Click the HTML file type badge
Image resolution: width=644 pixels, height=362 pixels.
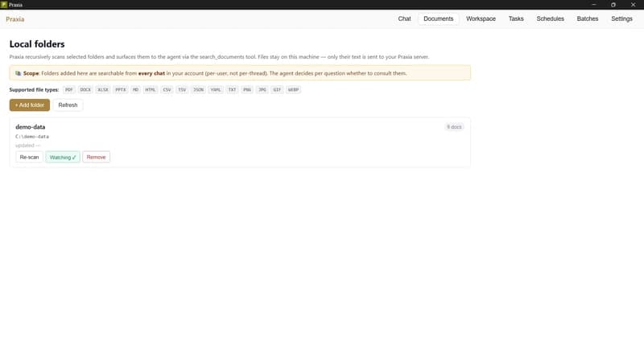[x=151, y=90]
